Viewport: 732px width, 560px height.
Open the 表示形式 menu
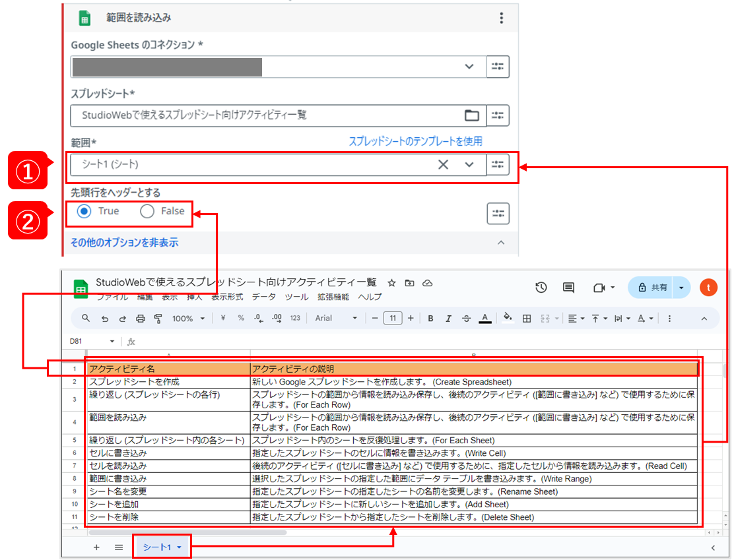227,297
